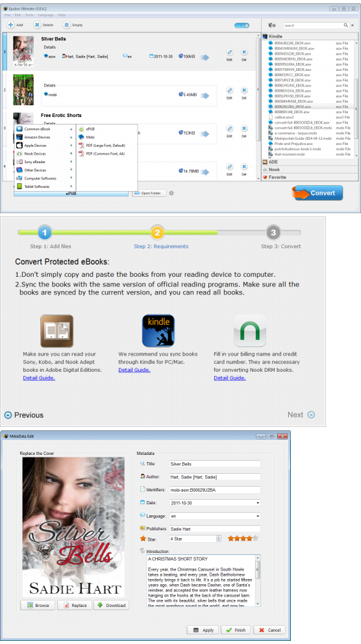The height and width of the screenshot is (644, 361).
Task: Click the Introduction text scrollbar
Action: pyautogui.click(x=258, y=580)
